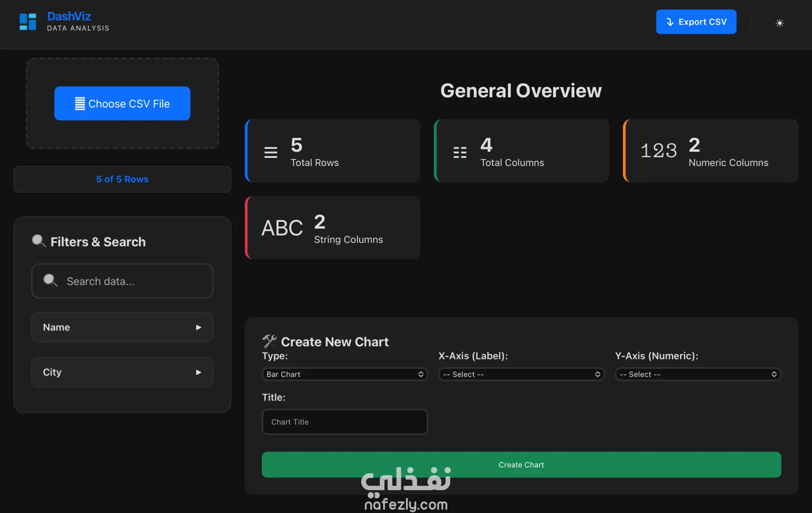Screen dimensions: 812x513
Task: Click the green Create Chart button
Action: tap(521, 465)
